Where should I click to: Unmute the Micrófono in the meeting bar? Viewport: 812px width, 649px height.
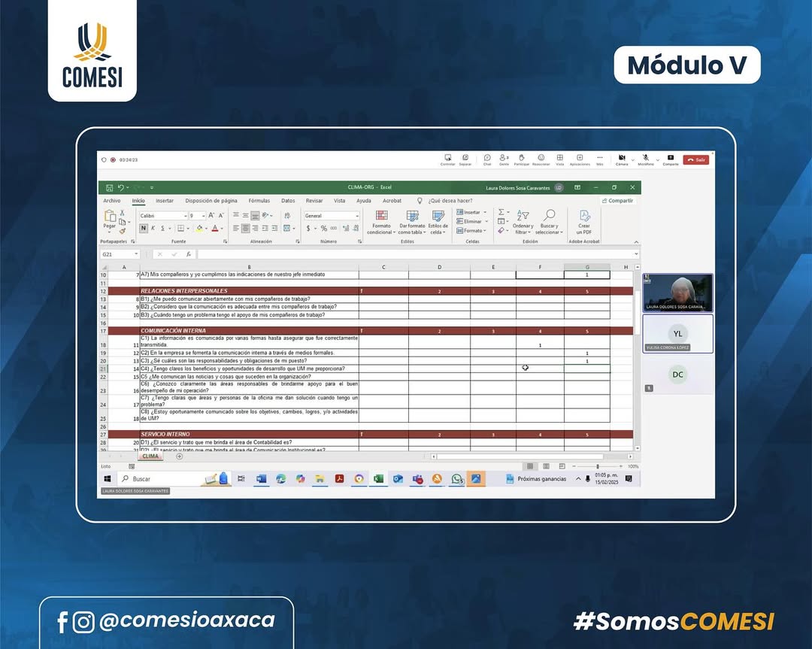point(645,159)
